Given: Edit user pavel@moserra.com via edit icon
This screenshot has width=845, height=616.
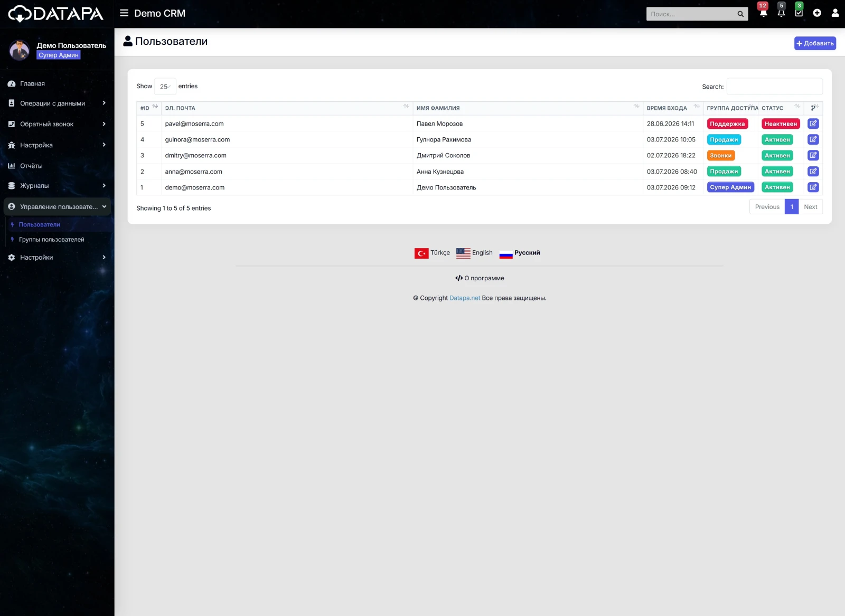Looking at the screenshot, I should coord(813,124).
